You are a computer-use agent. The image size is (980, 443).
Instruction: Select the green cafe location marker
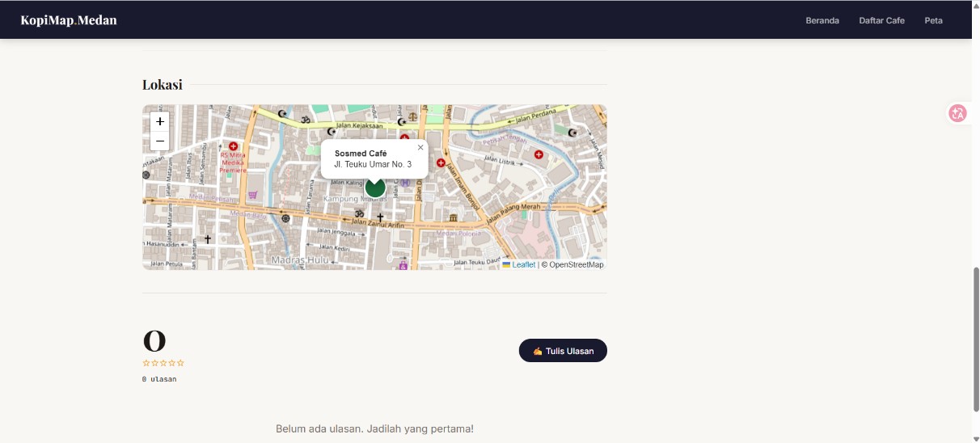(374, 188)
